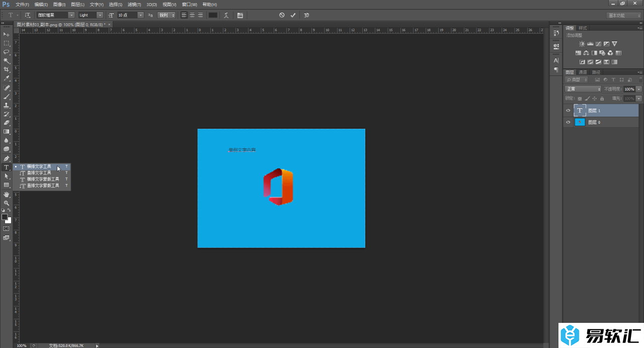Open the 滤镜(T) menu
The width and height of the screenshot is (644, 348).
(x=134, y=5)
